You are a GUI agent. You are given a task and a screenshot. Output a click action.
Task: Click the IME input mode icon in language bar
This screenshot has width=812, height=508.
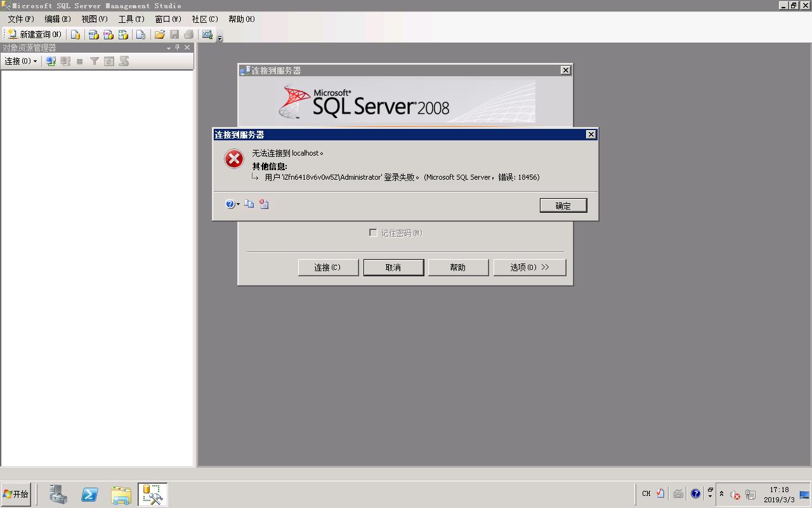[x=660, y=493]
